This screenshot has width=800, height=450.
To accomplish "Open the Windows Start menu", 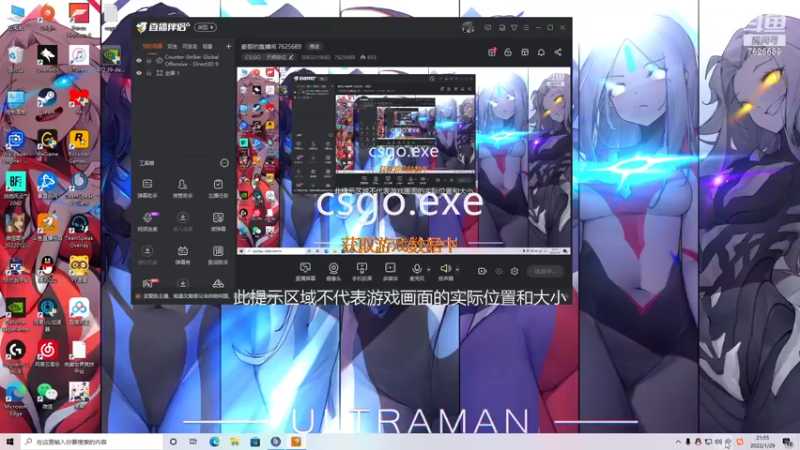I will click(9, 441).
